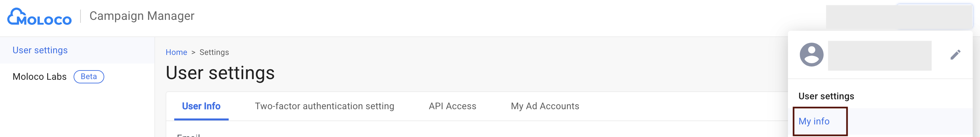Open the account menu in top-right header
This screenshot has height=137, width=980.
(898, 17)
